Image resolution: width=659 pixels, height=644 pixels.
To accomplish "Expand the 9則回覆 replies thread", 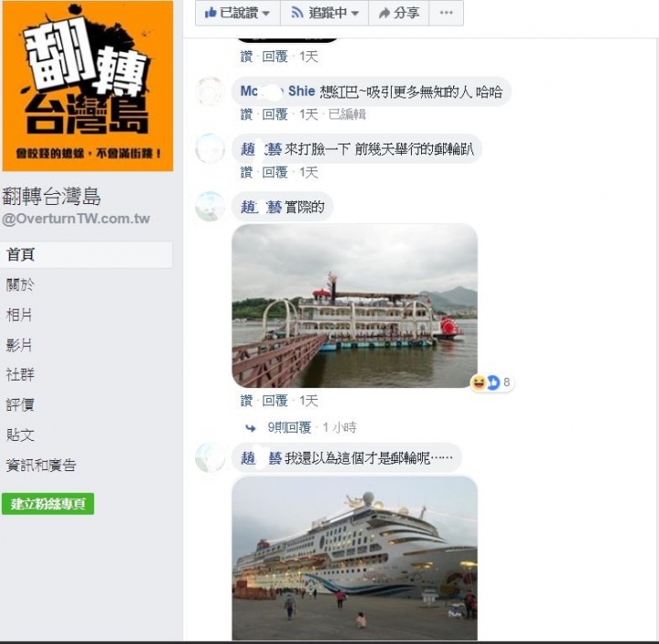I will [x=289, y=427].
